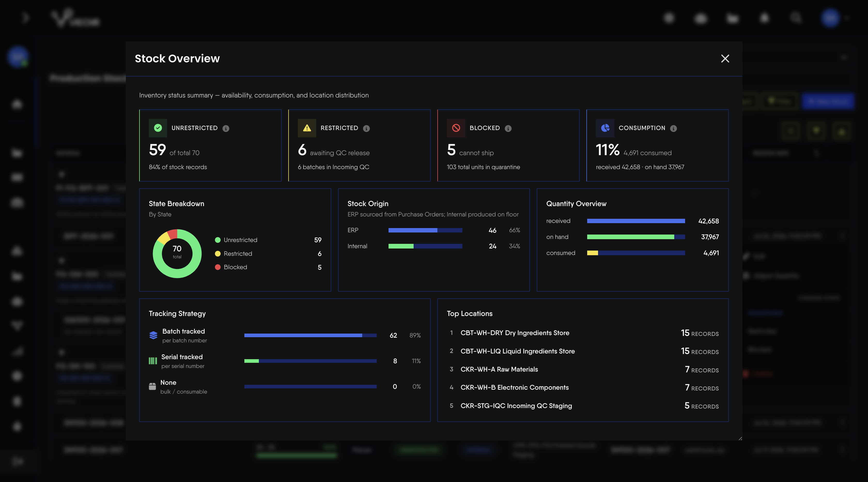Click the Unrestricted card value 59
The height and width of the screenshot is (482, 868).
157,150
